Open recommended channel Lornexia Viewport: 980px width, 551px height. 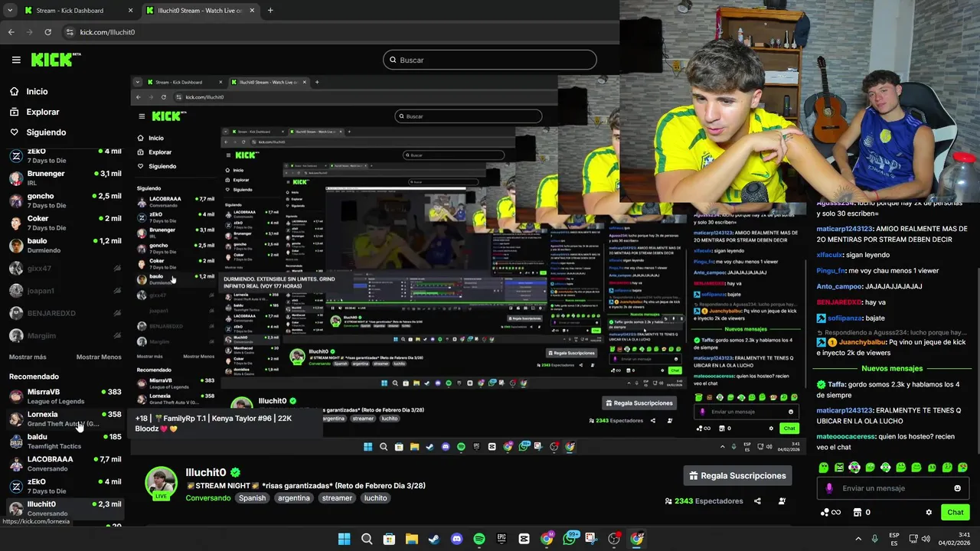(x=64, y=419)
